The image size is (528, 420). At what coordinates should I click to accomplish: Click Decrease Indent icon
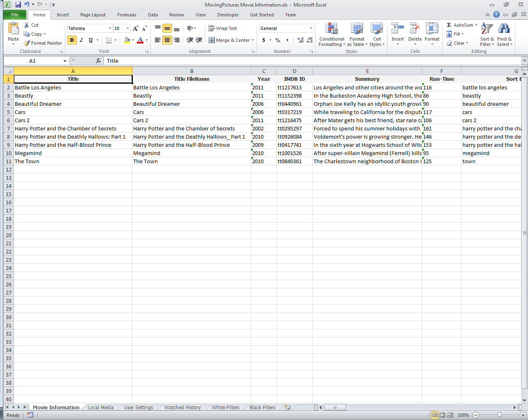click(190, 40)
